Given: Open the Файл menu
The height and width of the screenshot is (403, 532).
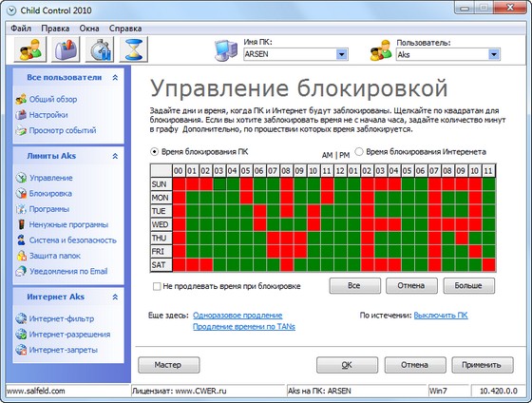Looking at the screenshot, I should point(21,29).
